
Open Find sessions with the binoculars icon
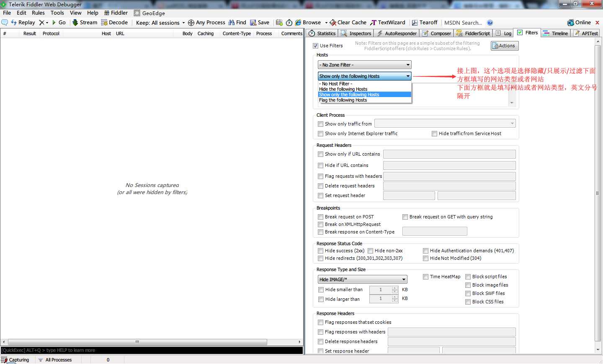click(x=231, y=23)
